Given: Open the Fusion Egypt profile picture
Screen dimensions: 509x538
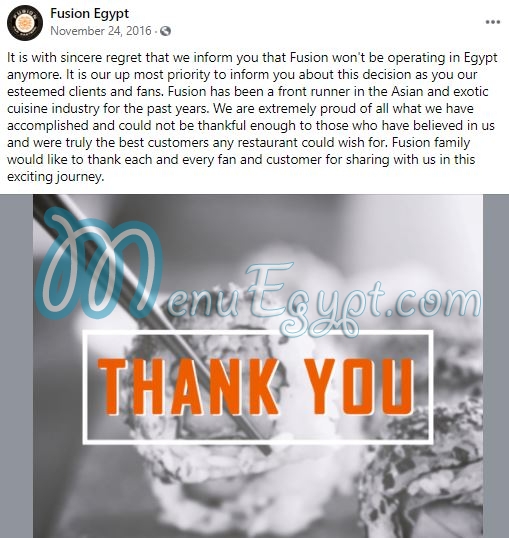Looking at the screenshot, I should (25, 23).
